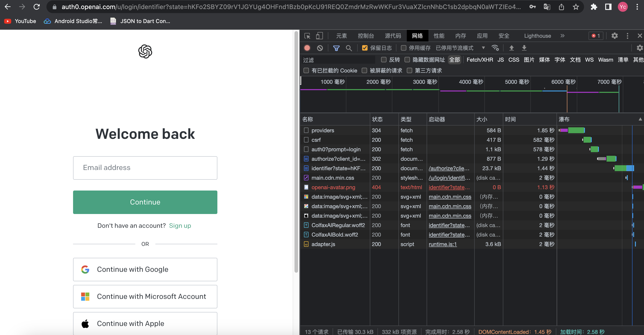Click the inspect element picker icon
This screenshot has width=644, height=335.
307,36
